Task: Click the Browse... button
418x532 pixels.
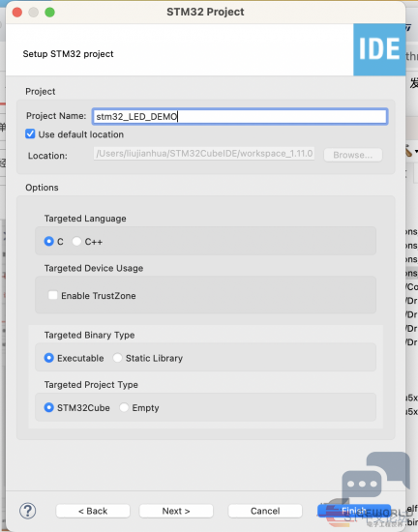Action: click(x=353, y=155)
